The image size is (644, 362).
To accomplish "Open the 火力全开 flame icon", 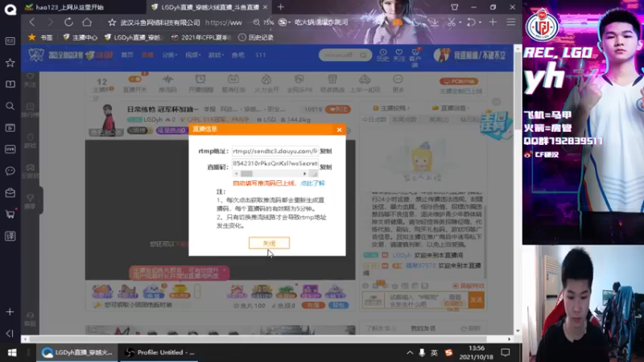I will tap(266, 84).
